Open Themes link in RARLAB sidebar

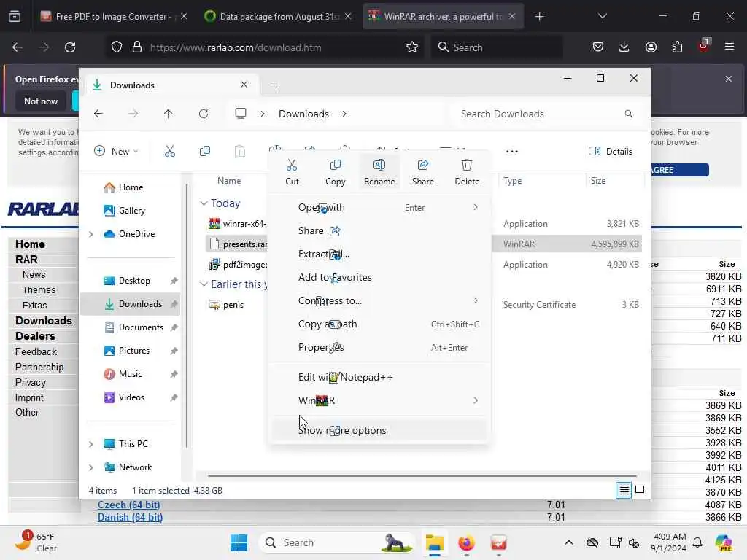click(x=39, y=290)
